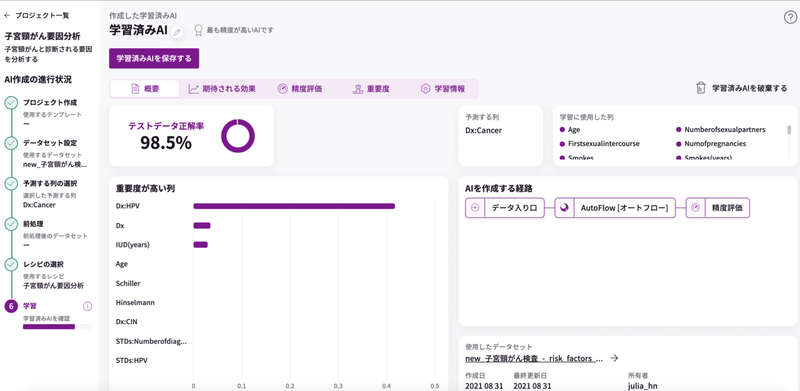Click the 重要度が高い列 chart heading
The height and width of the screenshot is (391, 800).
click(145, 189)
